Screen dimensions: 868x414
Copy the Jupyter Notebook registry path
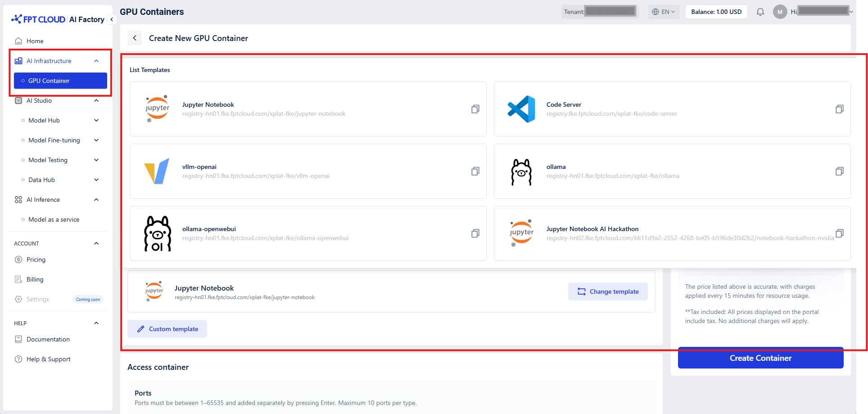click(475, 109)
